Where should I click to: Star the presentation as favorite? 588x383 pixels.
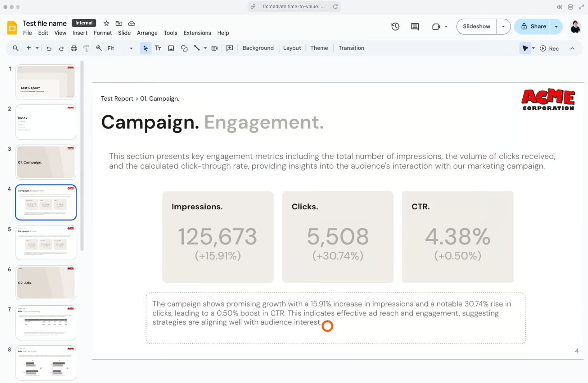106,23
